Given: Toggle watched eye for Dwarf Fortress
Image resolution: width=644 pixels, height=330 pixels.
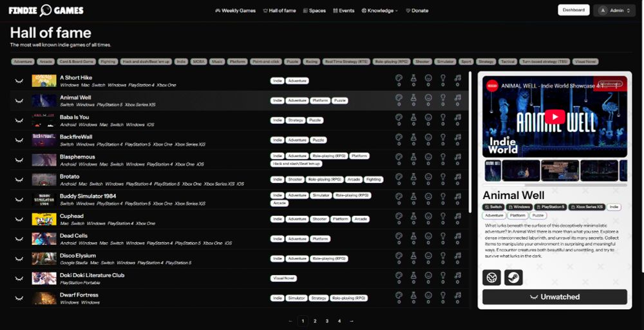Looking at the screenshot, I should click(19, 298).
